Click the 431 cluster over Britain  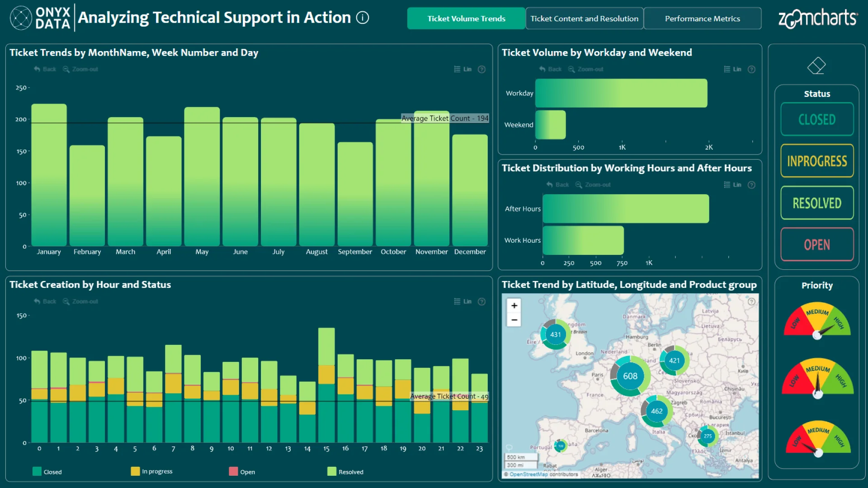(556, 334)
